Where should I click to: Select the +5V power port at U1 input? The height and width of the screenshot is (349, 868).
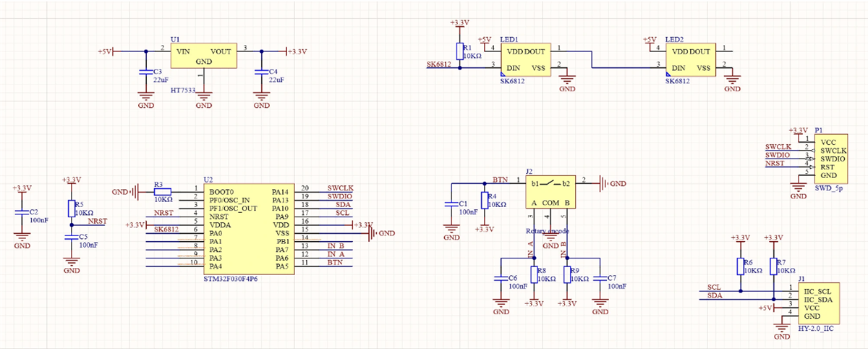point(105,51)
